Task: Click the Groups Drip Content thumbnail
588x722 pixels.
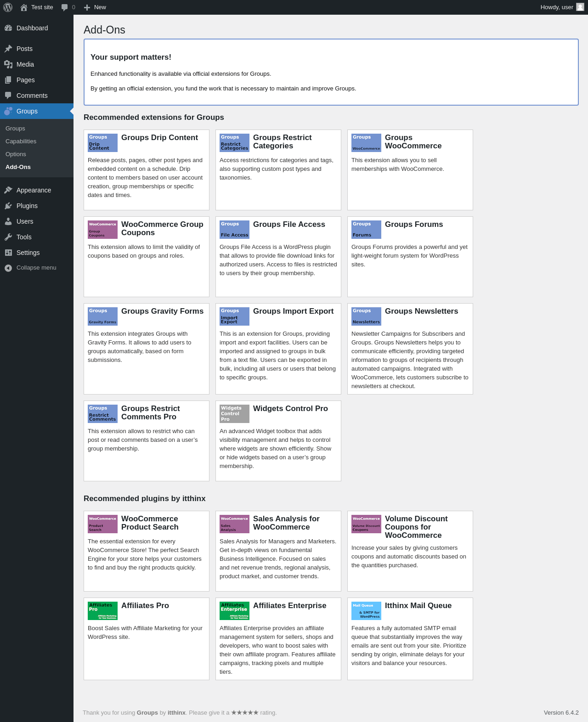Action: (x=102, y=143)
